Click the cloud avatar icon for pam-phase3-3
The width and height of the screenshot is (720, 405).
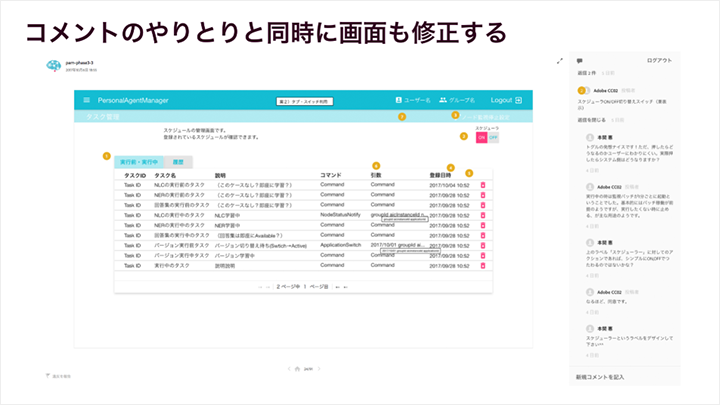point(54,66)
